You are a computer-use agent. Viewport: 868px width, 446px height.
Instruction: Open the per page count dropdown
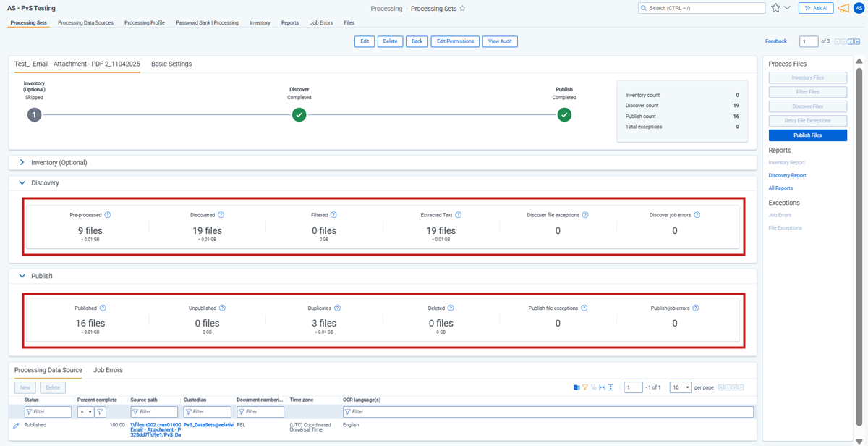[680, 387]
